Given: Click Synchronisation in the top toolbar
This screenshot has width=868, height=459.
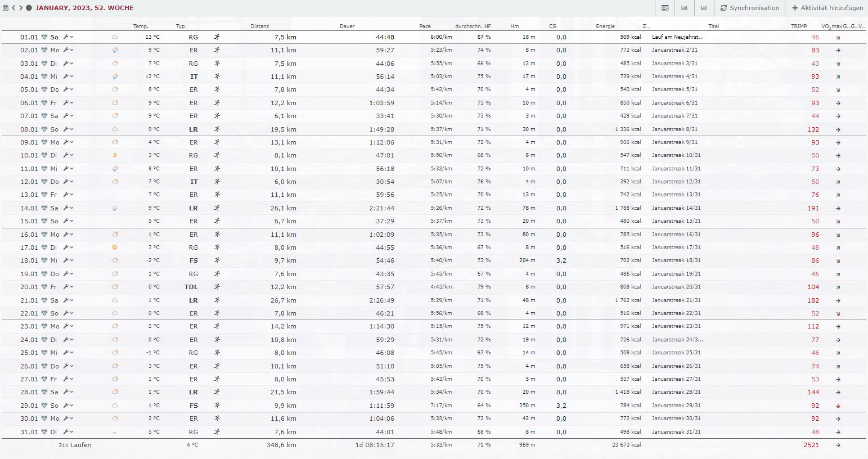Looking at the screenshot, I should coord(749,8).
